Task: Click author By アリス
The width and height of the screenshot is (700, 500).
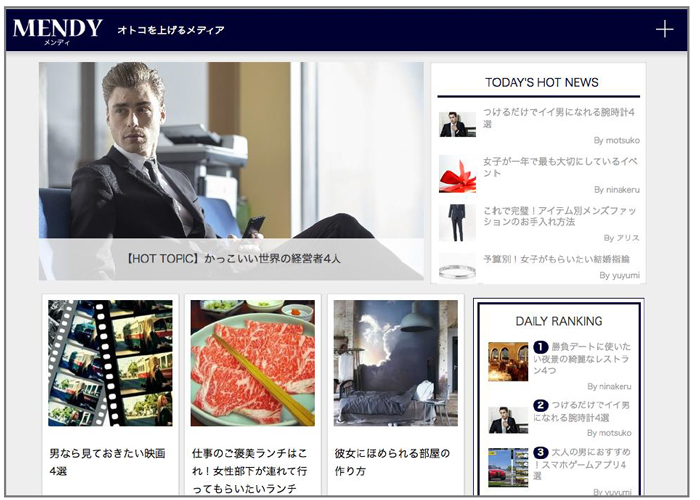Action: click(621, 238)
